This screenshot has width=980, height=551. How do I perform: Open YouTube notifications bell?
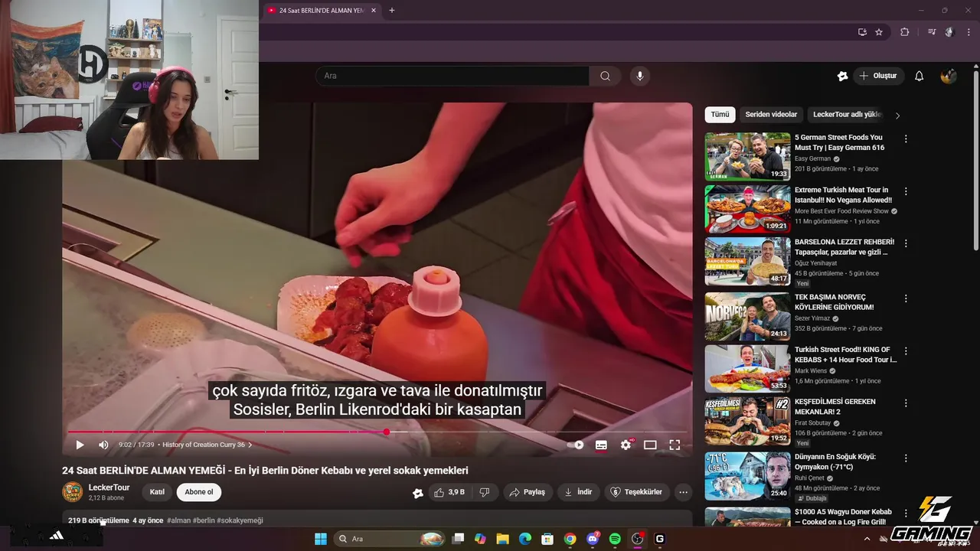(x=920, y=76)
